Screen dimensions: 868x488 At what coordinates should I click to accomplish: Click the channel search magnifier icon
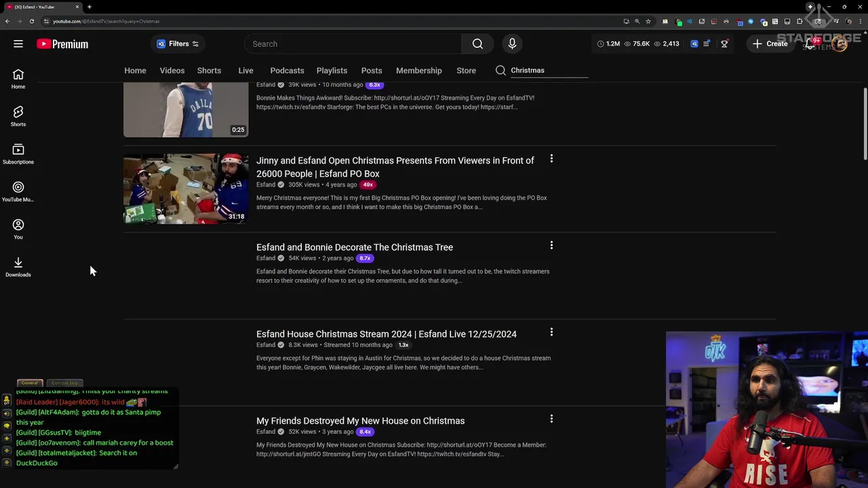pyautogui.click(x=500, y=70)
